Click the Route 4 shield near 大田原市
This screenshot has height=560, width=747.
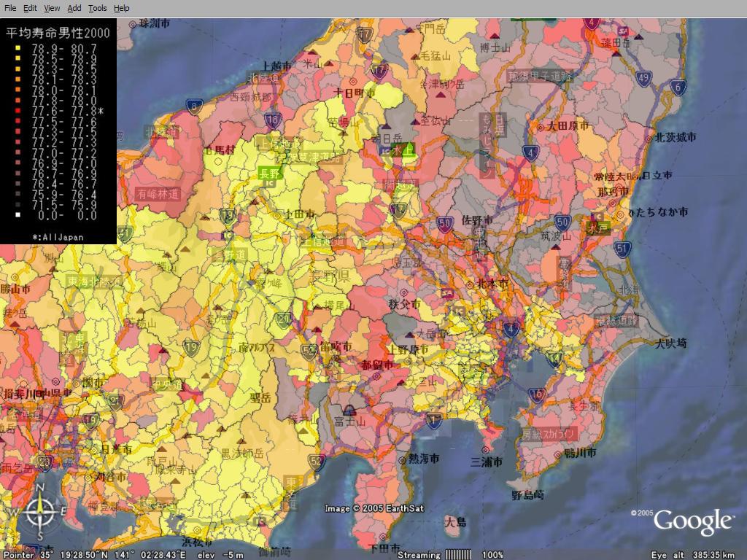(530, 153)
